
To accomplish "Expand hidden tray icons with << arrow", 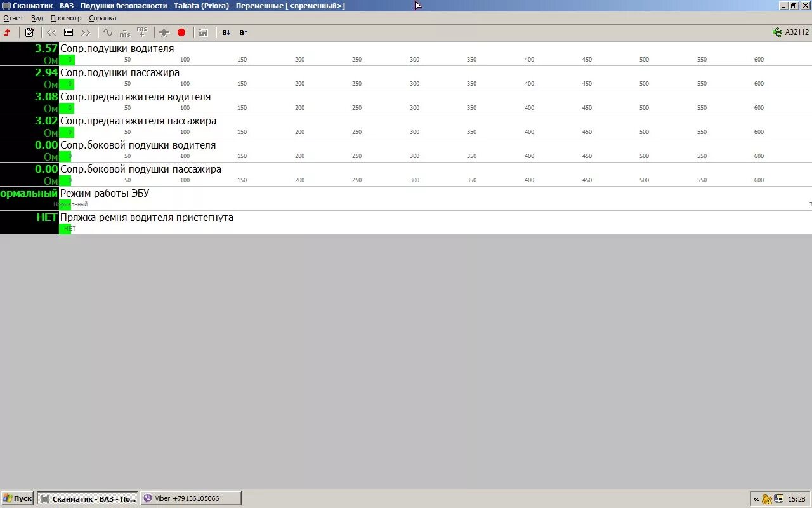I will (756, 499).
